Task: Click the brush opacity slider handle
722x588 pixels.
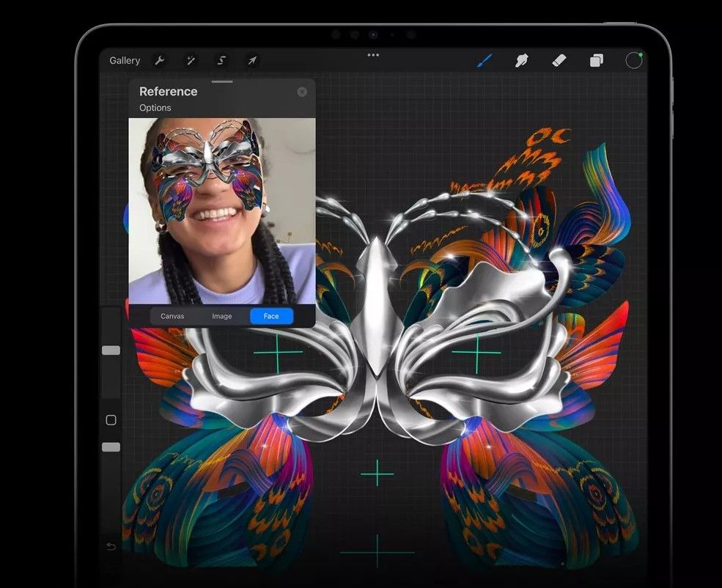Action: pyautogui.click(x=111, y=446)
